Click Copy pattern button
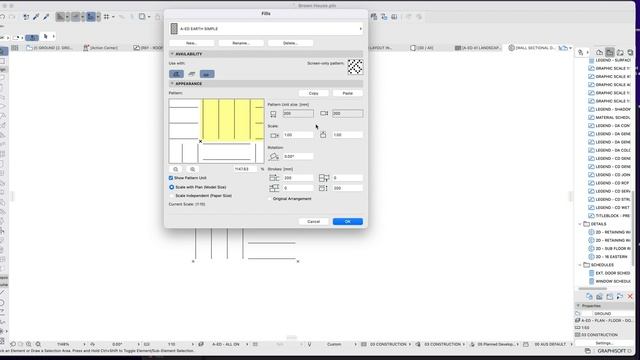Screen dimensions: 640x360 pos(313,93)
